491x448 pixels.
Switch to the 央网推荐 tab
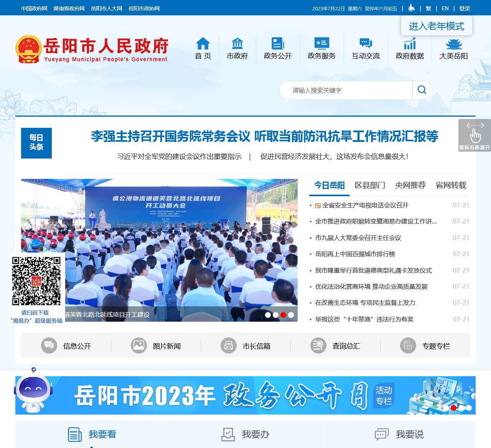(x=410, y=185)
